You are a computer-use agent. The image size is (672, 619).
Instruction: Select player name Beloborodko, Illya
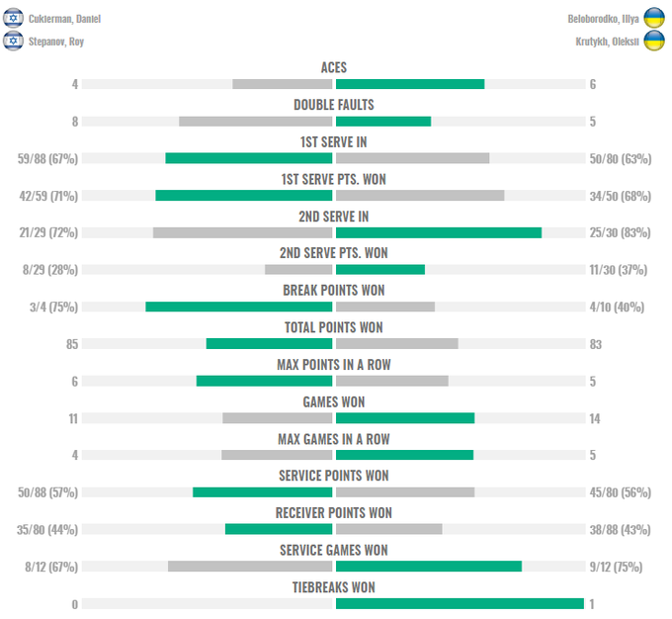[x=602, y=19]
